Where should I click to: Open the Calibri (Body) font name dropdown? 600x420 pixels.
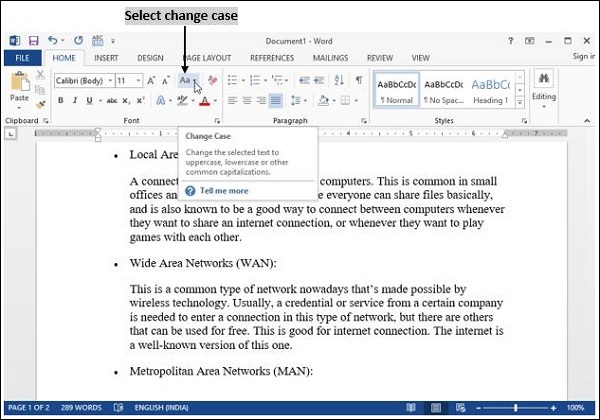pyautogui.click(x=82, y=80)
